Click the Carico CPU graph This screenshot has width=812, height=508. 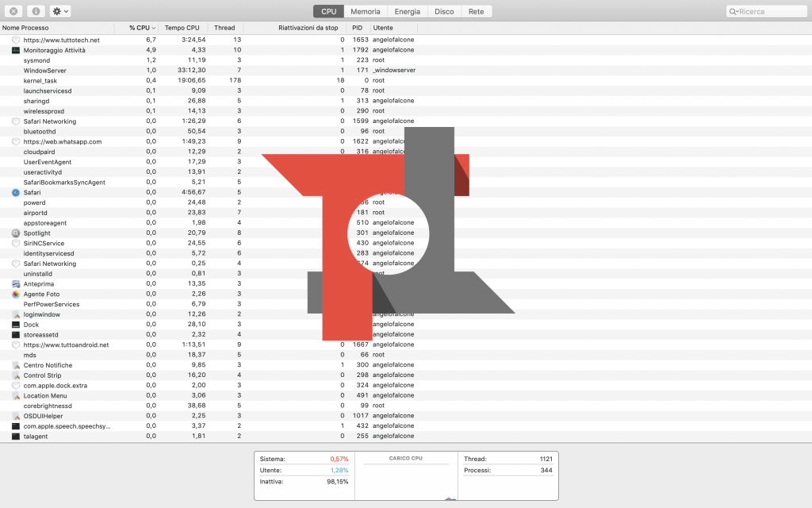tap(405, 480)
